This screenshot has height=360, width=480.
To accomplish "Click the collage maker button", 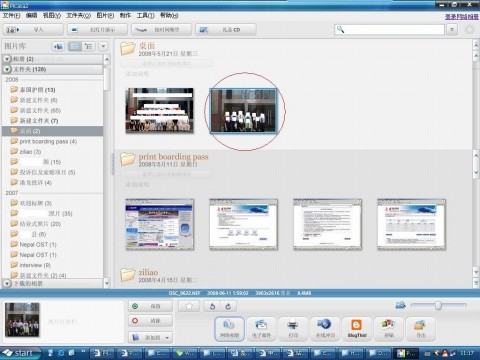I will (x=389, y=328).
